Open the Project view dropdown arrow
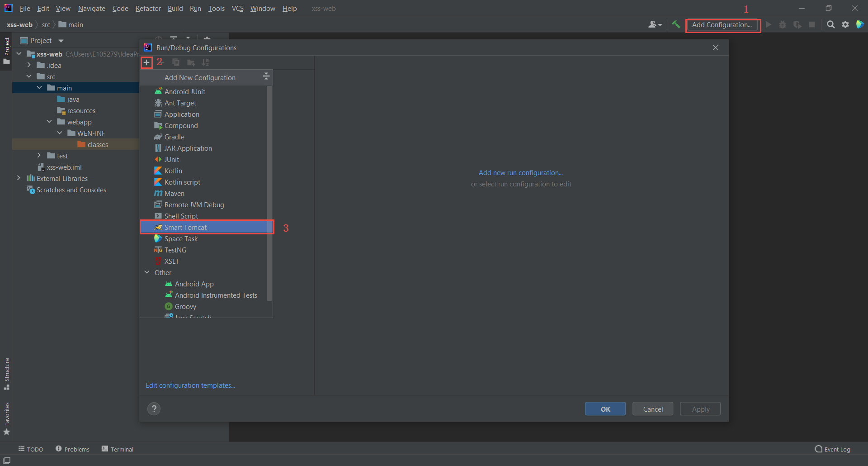The width and height of the screenshot is (868, 466). click(x=61, y=41)
